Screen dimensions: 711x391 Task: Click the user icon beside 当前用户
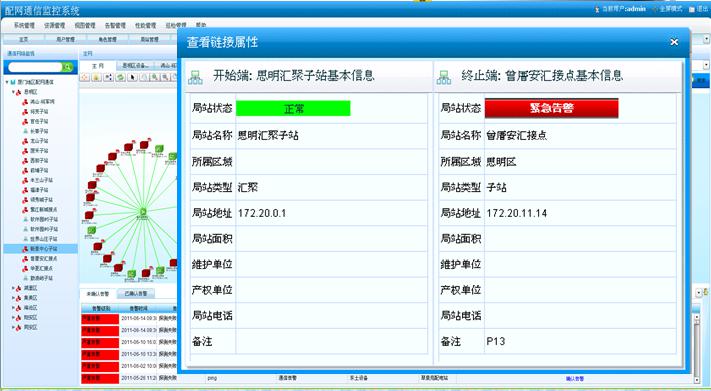click(597, 9)
